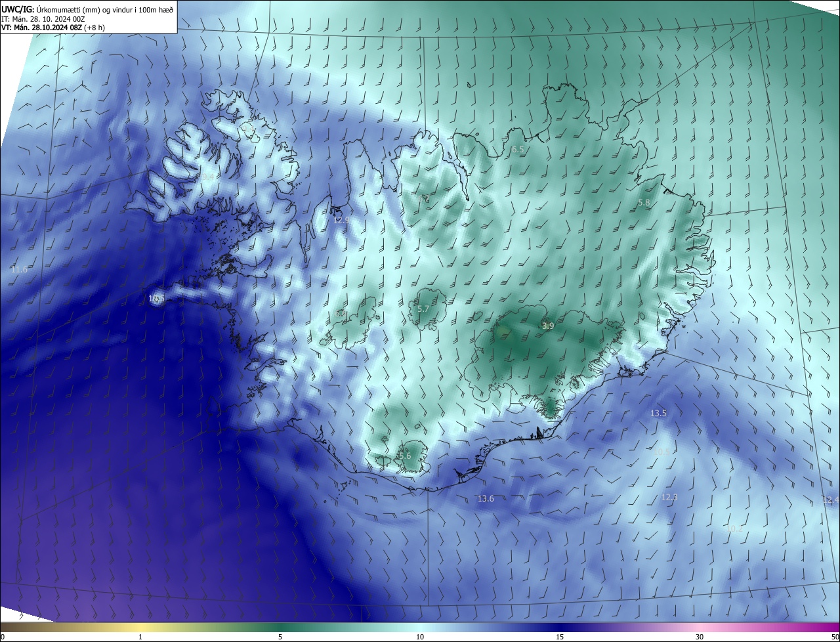Click the 'VT: Mán. 28.10.2024 08Z (+8 h)' line

point(53,28)
